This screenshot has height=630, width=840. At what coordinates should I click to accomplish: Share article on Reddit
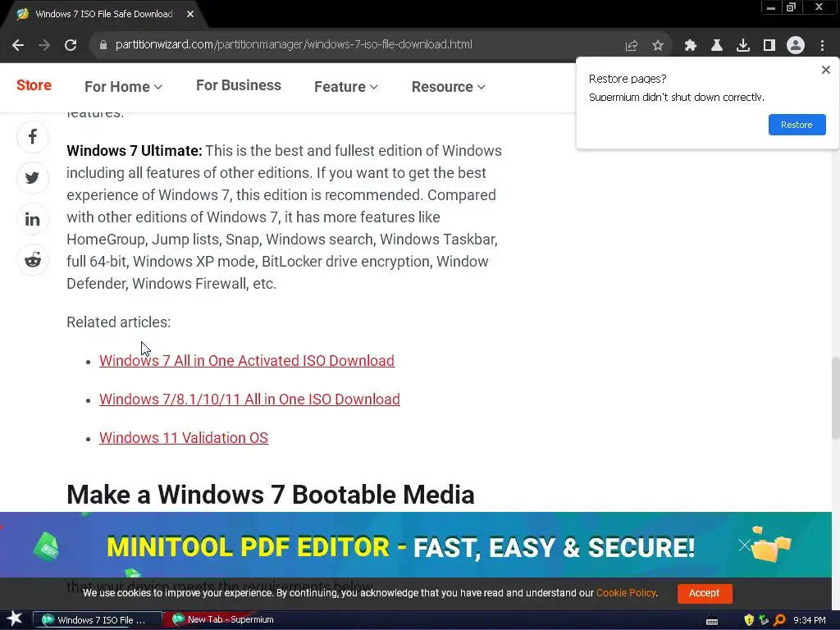33,260
